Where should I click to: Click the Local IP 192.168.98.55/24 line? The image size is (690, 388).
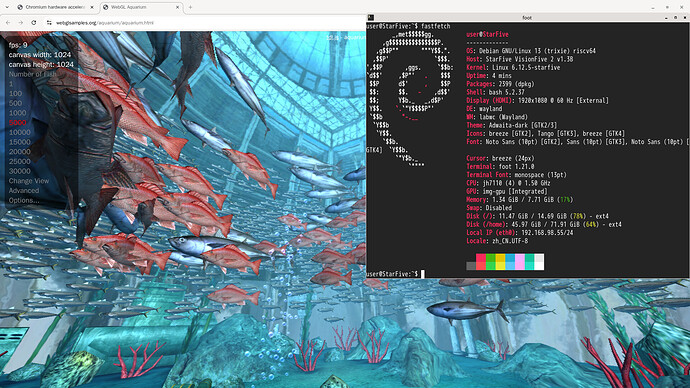coord(520,233)
